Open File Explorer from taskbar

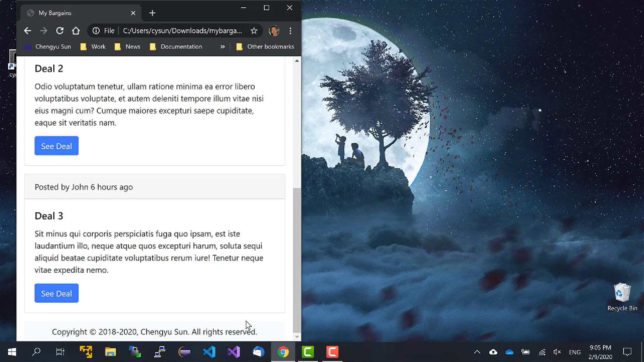pos(110,352)
